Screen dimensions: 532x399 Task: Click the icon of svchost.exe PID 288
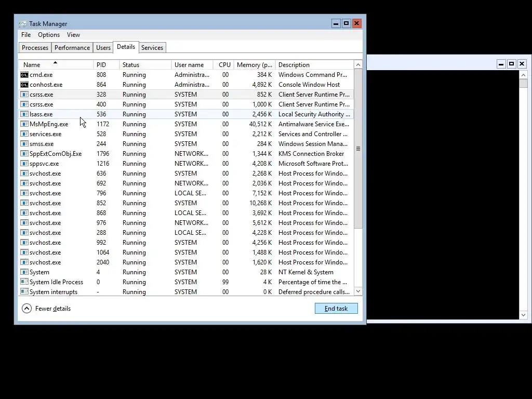click(x=24, y=232)
